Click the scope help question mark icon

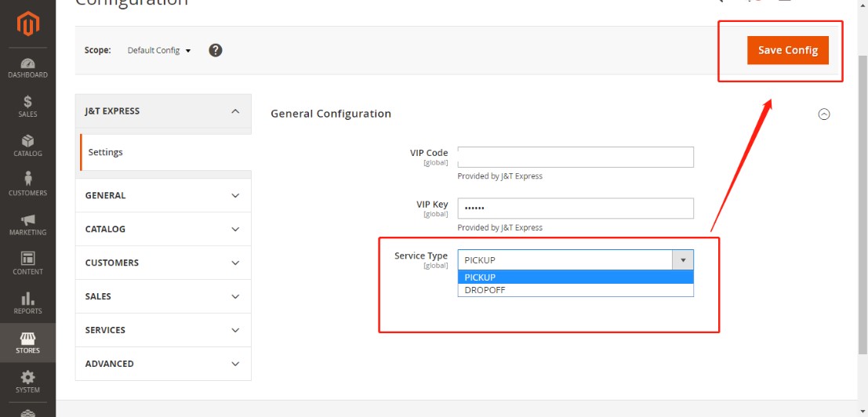tap(216, 50)
